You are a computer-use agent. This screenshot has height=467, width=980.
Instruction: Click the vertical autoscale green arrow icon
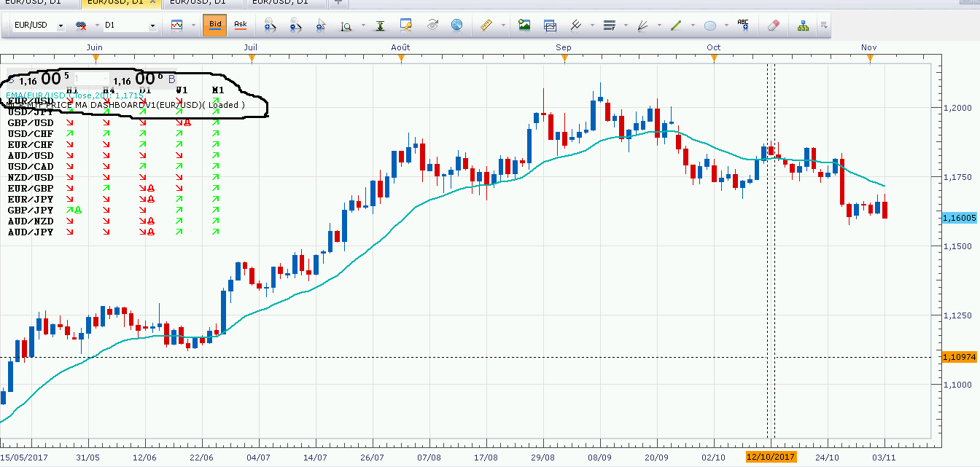(380, 25)
